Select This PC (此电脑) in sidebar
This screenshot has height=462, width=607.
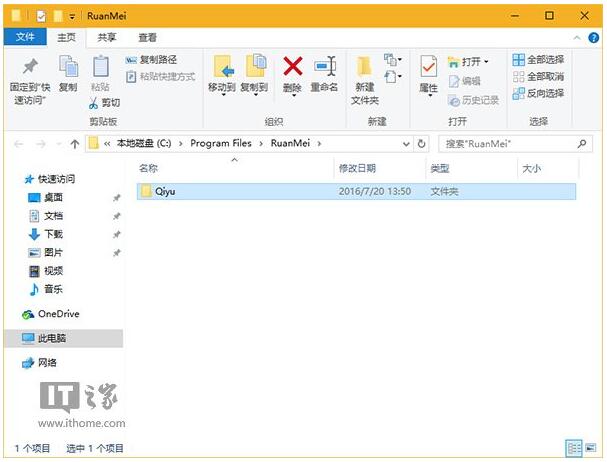click(x=63, y=338)
